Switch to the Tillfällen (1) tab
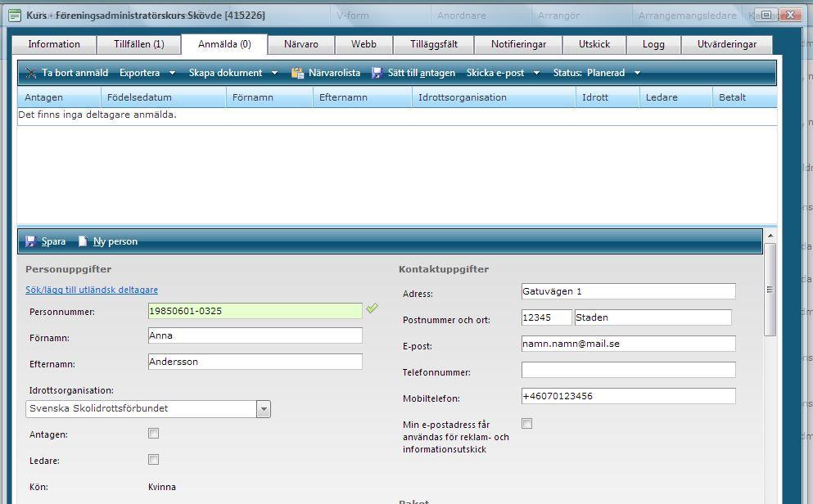This screenshot has width=813, height=504. click(x=139, y=44)
